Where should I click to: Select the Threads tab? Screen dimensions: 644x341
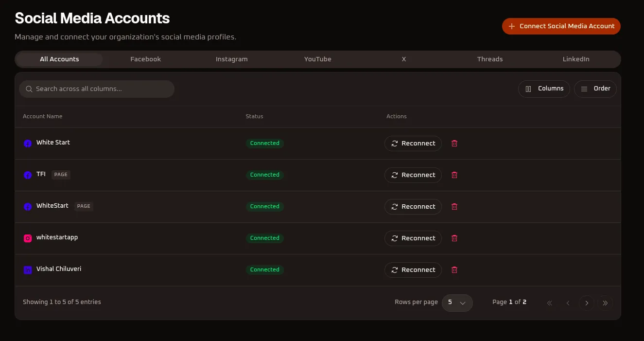[490, 59]
